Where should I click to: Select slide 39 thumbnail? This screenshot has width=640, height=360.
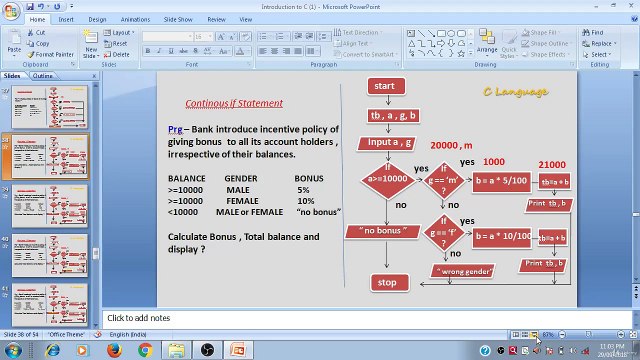50,206
